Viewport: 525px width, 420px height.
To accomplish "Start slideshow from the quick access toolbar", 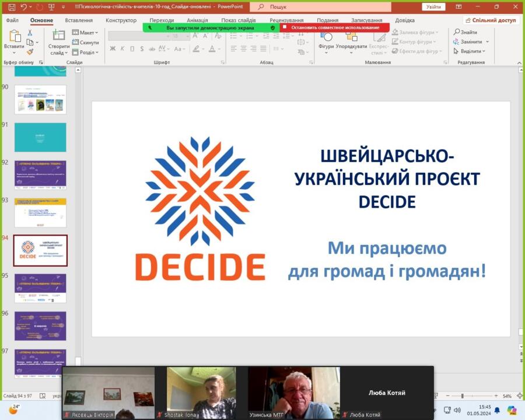I will [x=51, y=6].
